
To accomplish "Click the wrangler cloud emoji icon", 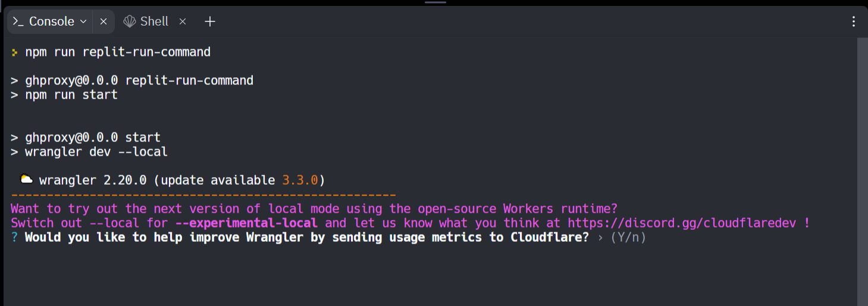I will (26, 179).
